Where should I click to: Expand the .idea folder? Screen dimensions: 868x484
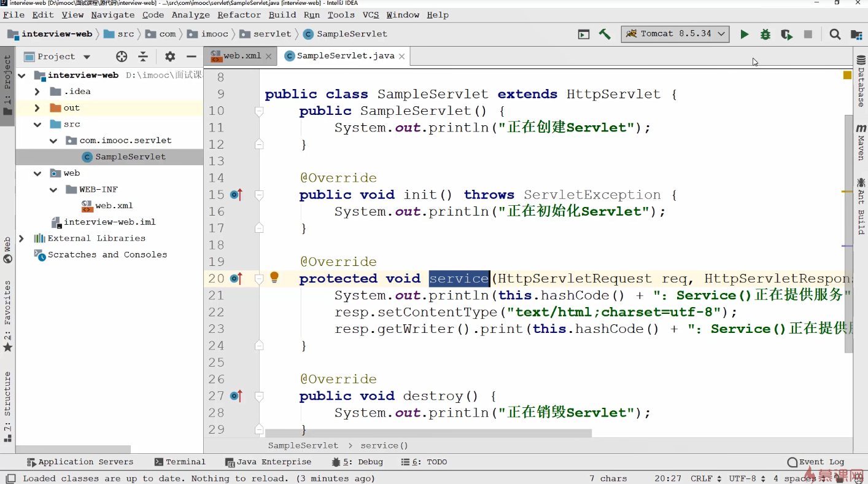pos(37,92)
